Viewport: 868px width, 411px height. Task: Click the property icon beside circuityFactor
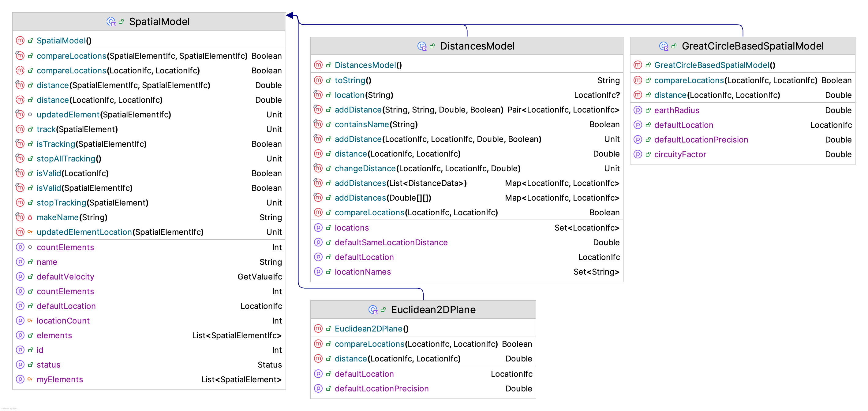tap(638, 154)
